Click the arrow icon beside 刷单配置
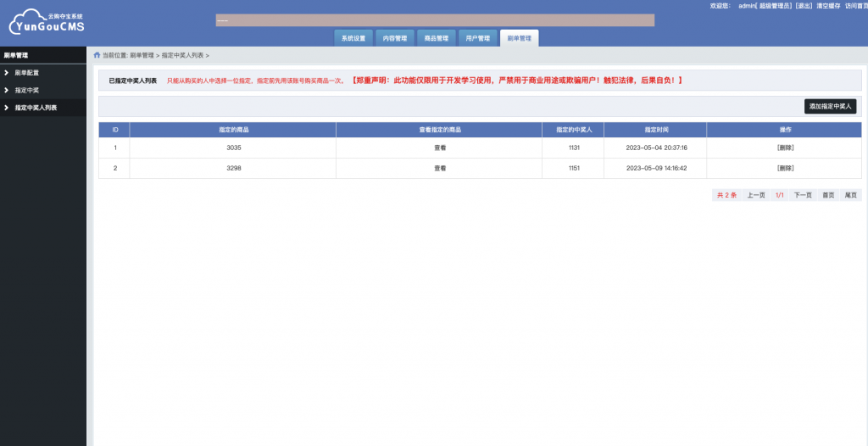Viewport: 868px width, 446px height. click(7, 73)
